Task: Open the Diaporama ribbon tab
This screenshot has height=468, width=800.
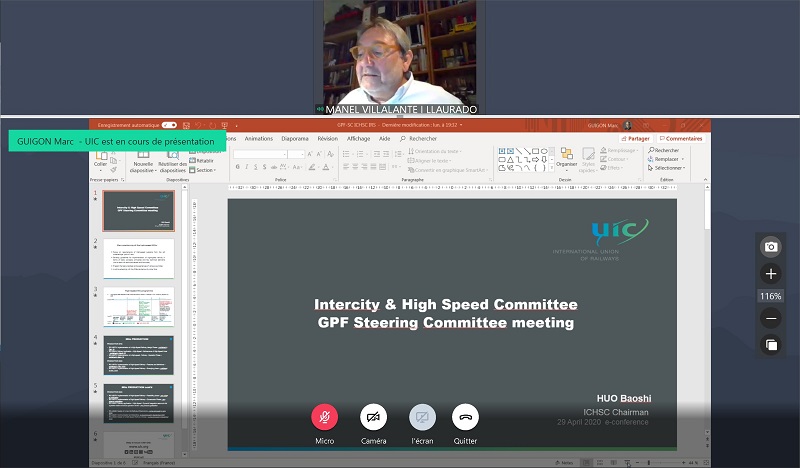Action: click(x=295, y=138)
